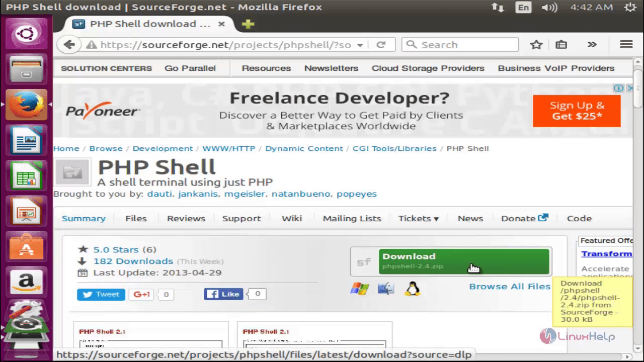Launch LibreOffice Calc from launcher
The width and height of the screenshot is (644, 362).
click(x=26, y=175)
